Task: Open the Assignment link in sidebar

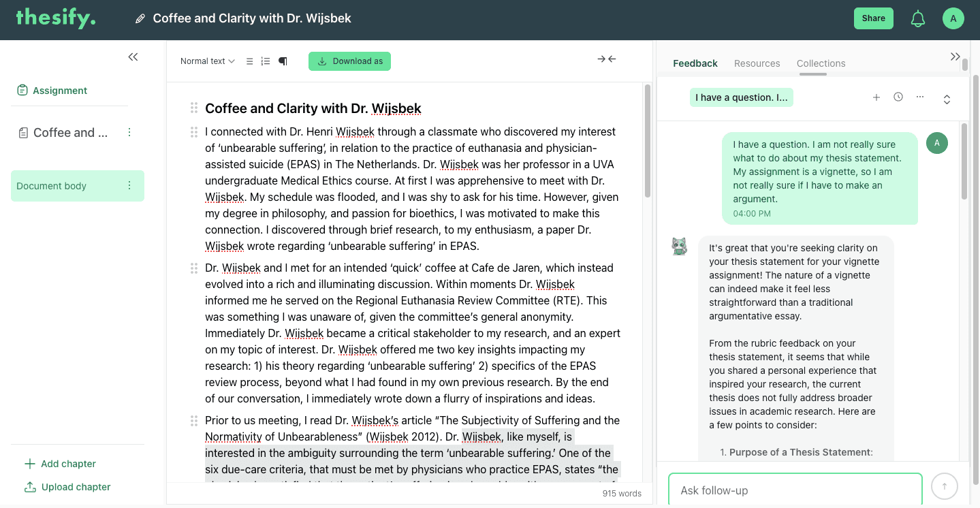Action: 60,91
